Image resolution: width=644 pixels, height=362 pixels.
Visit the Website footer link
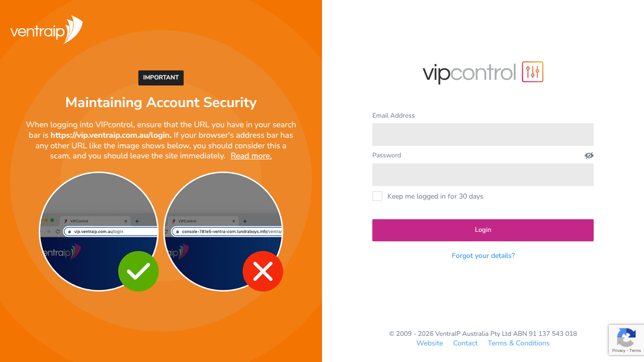point(430,343)
